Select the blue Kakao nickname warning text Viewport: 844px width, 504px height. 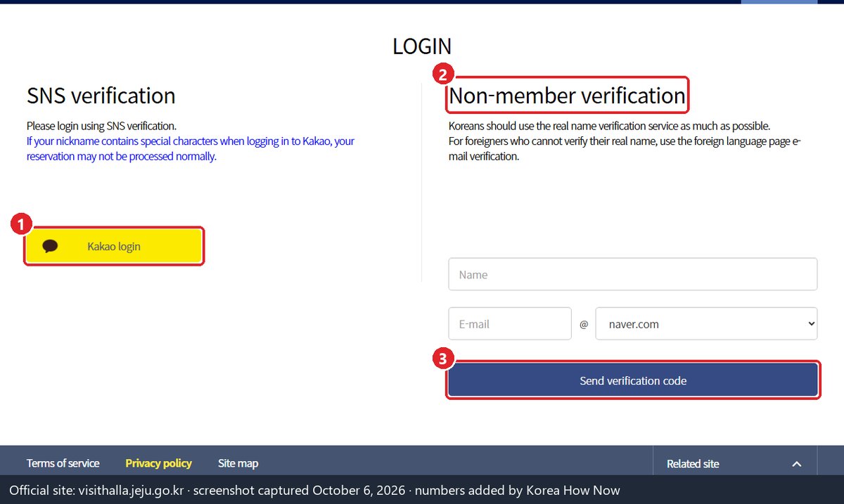[191, 148]
